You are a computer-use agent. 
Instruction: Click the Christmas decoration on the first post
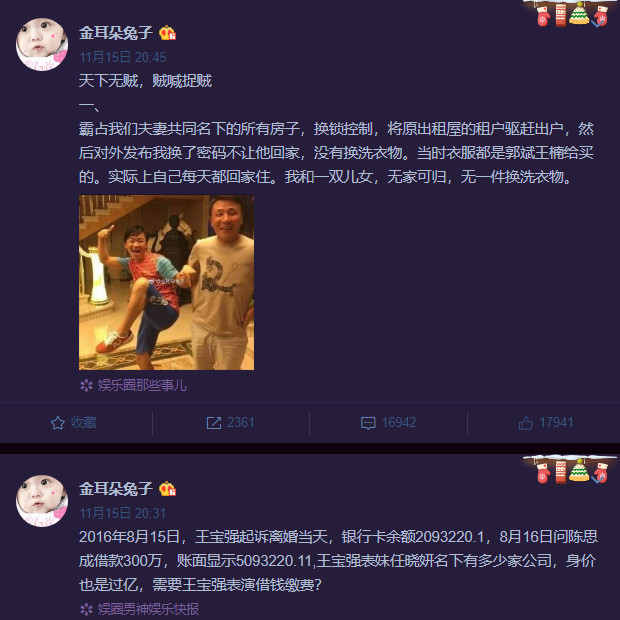click(x=571, y=14)
